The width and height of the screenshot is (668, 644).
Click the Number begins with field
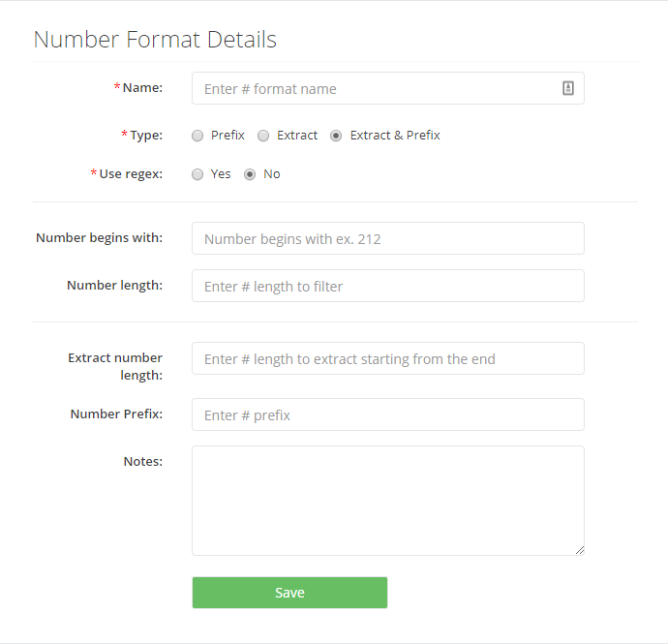coord(387,238)
